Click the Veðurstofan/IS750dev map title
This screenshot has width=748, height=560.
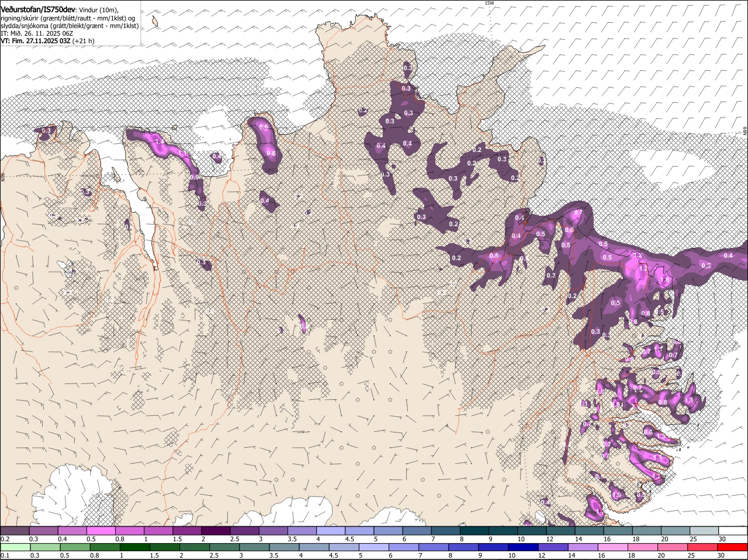tap(38, 9)
